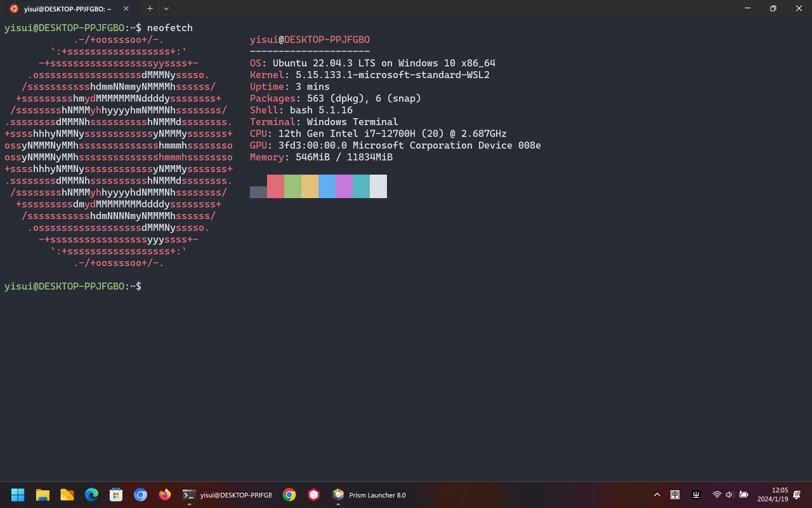Screen dimensions: 812x508
Task: Open Google Chrome in the taskbar
Action: tap(289, 495)
